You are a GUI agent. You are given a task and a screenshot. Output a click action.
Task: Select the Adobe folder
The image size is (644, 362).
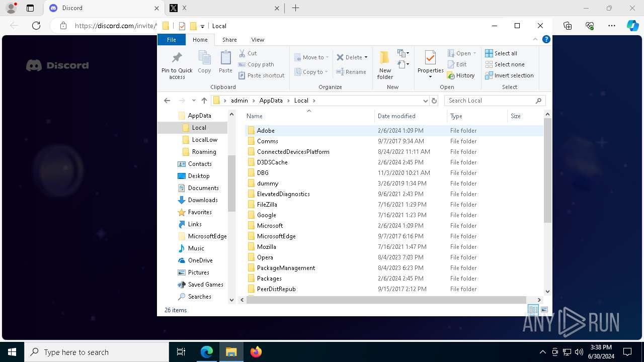pyautogui.click(x=394, y=131)
